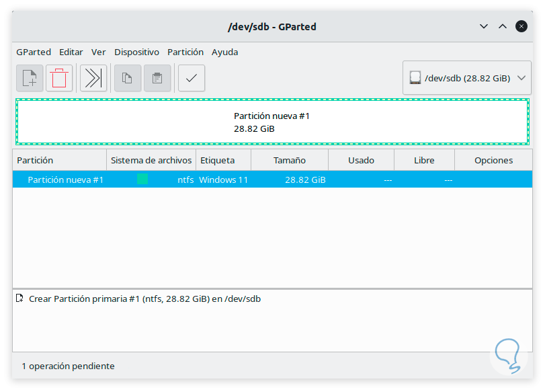Open the /dev/sdb device dropdown
This screenshot has height=392, width=545.
pos(467,78)
